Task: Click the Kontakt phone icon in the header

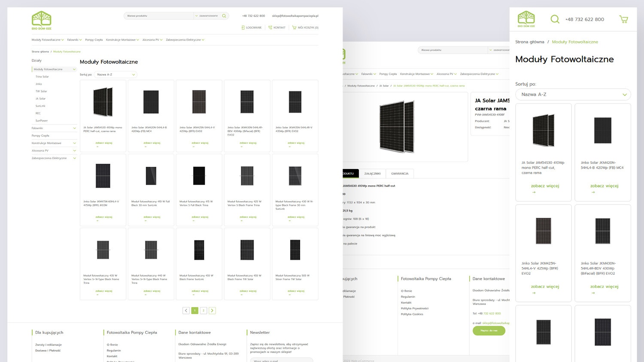Action: [270, 27]
